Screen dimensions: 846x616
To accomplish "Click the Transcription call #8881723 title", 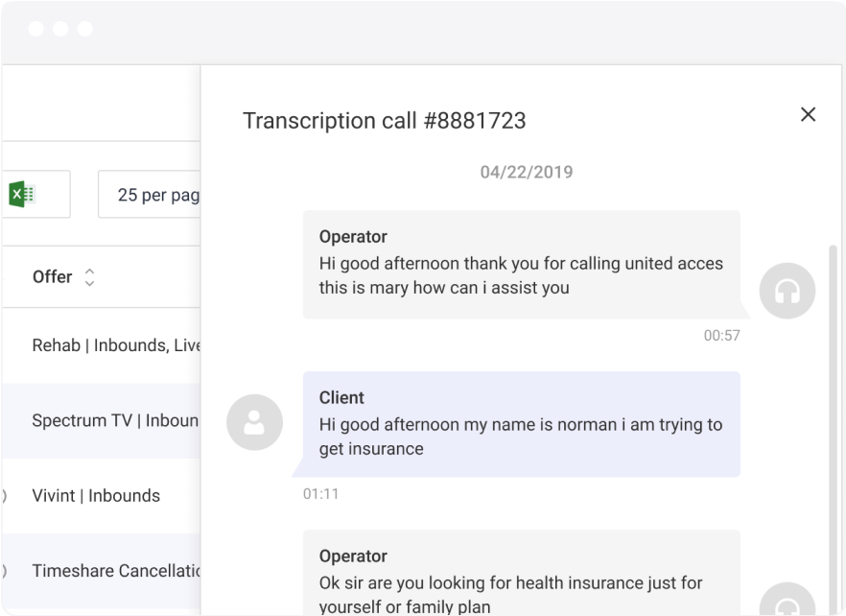I will [384, 121].
